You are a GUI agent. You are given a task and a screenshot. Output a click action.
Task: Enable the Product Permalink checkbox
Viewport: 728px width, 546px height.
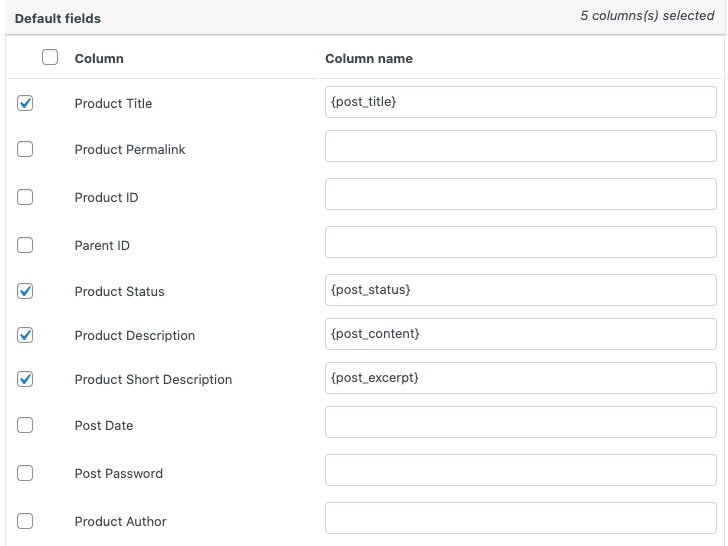click(x=26, y=149)
